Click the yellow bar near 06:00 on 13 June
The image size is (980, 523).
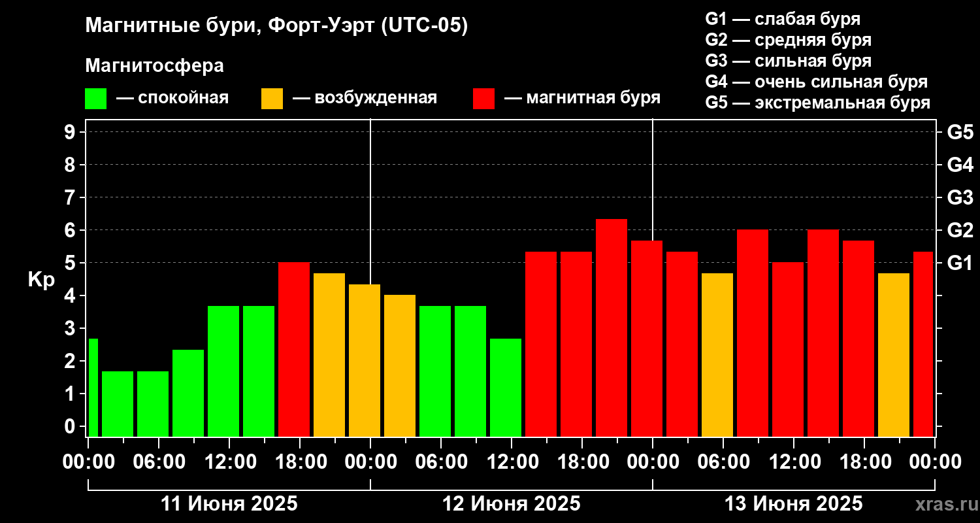(x=717, y=355)
